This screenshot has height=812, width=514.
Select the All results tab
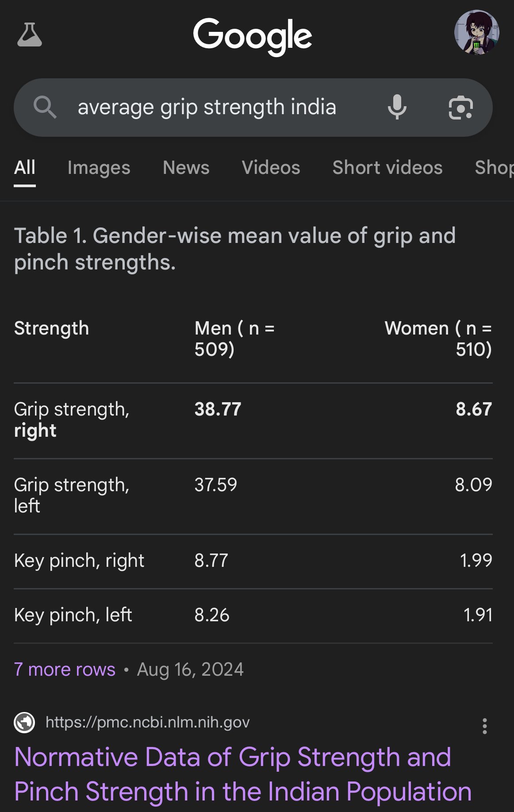tap(25, 168)
